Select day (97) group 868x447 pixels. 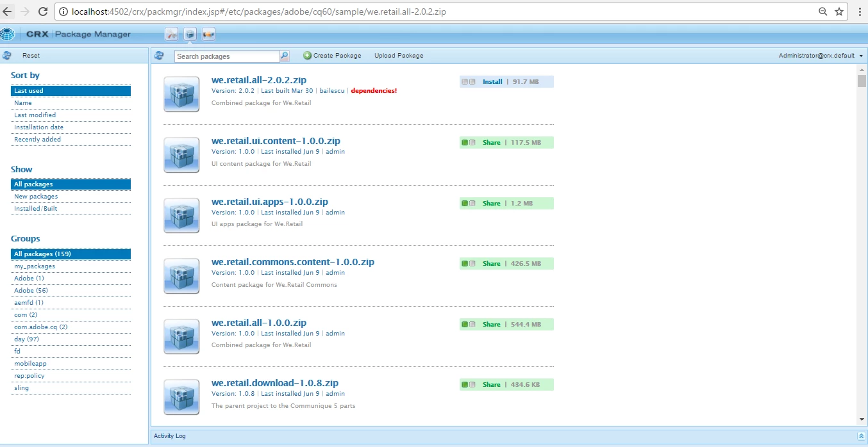coord(71,339)
